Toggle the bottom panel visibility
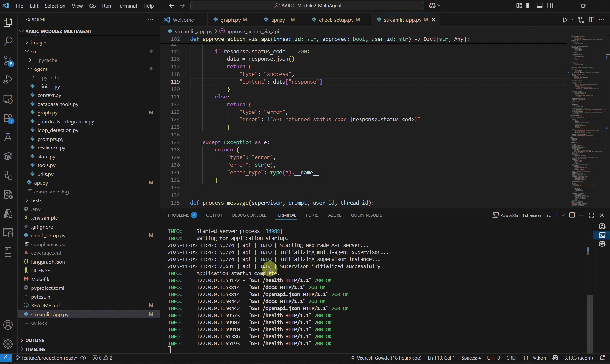Screen dimensions: 610x364 point(539,5)
